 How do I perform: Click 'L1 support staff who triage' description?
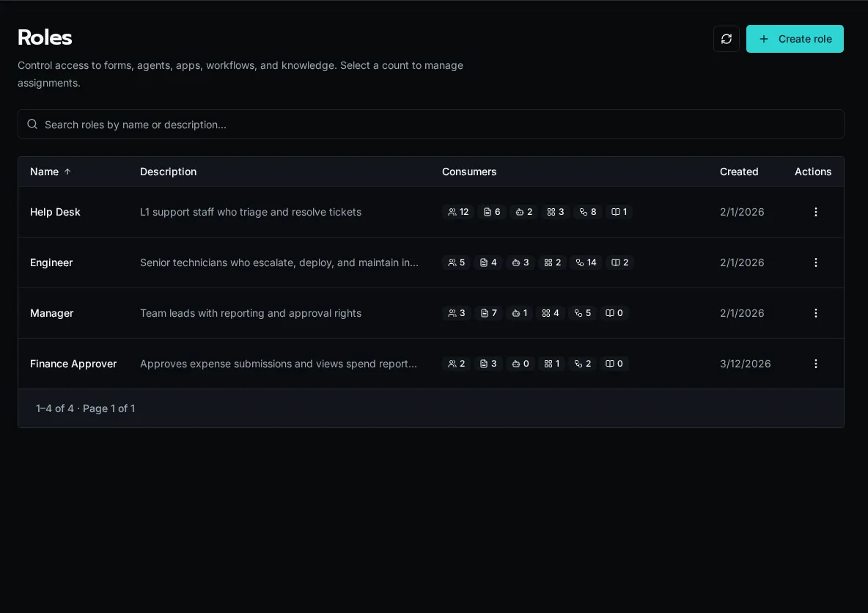[x=250, y=212]
